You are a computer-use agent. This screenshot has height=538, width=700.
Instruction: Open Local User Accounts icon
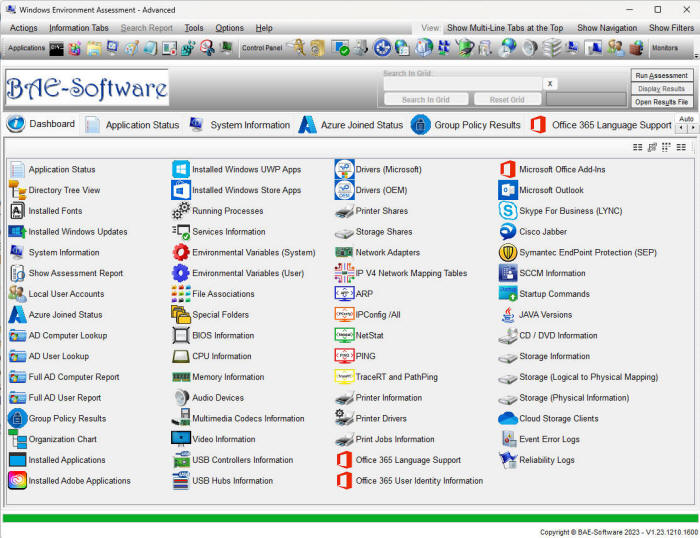click(x=17, y=294)
